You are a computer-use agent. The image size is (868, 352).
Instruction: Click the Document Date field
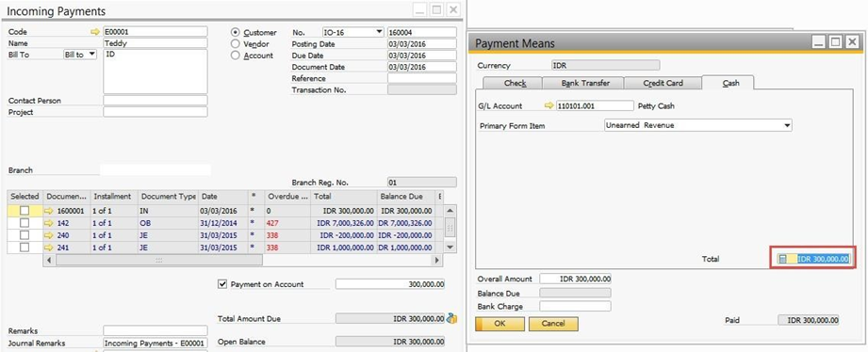point(422,67)
